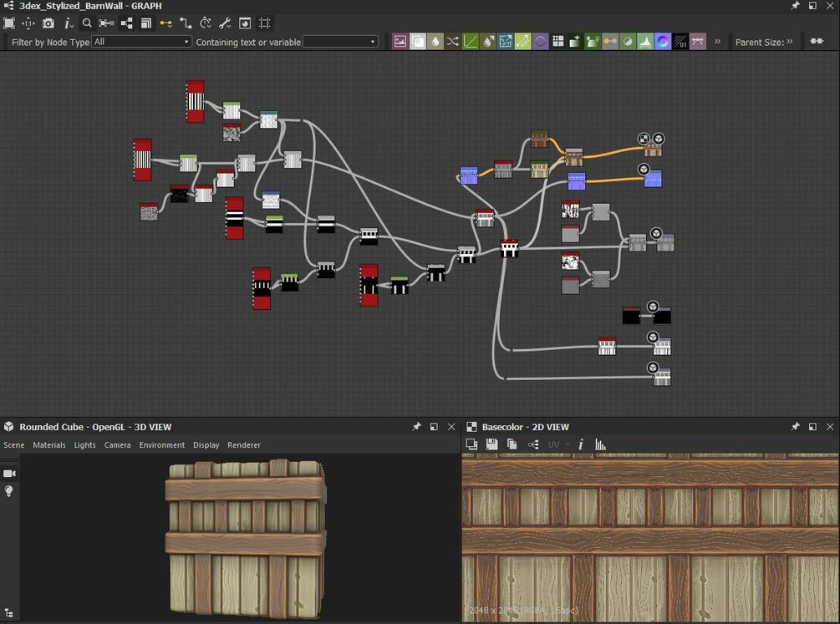Click the histogram icon in 2D view

tap(600, 444)
